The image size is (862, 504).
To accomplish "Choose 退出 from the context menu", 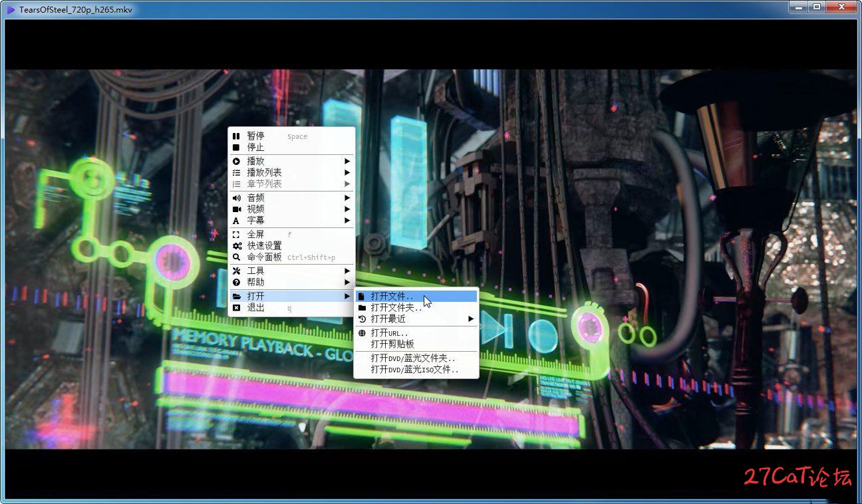I will click(x=291, y=308).
